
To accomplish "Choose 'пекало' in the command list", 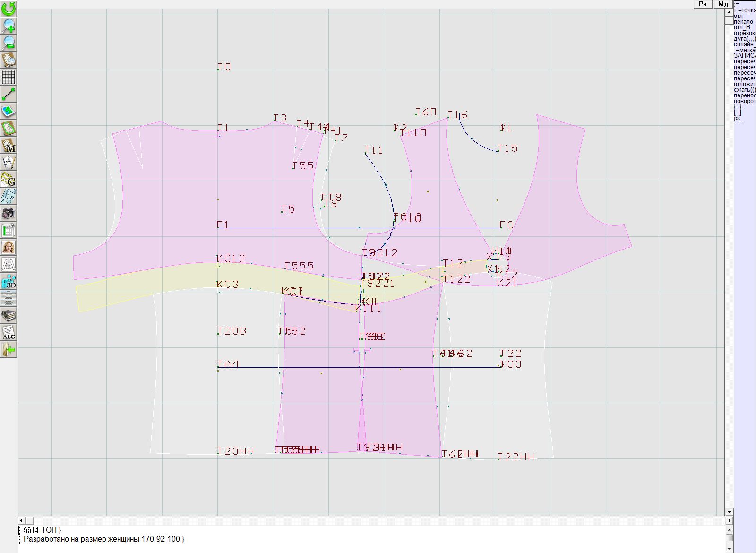I will 744,22.
